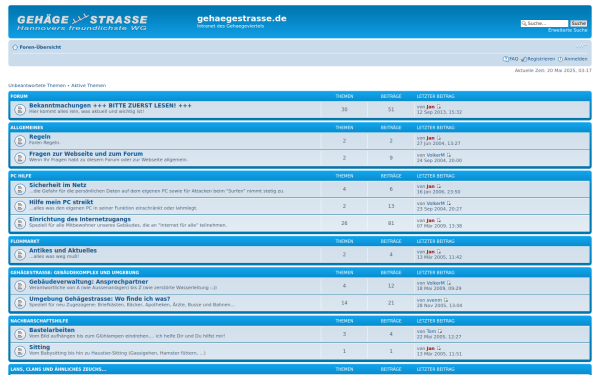
Task: Open the Registrieren link
Action: pyautogui.click(x=538, y=59)
